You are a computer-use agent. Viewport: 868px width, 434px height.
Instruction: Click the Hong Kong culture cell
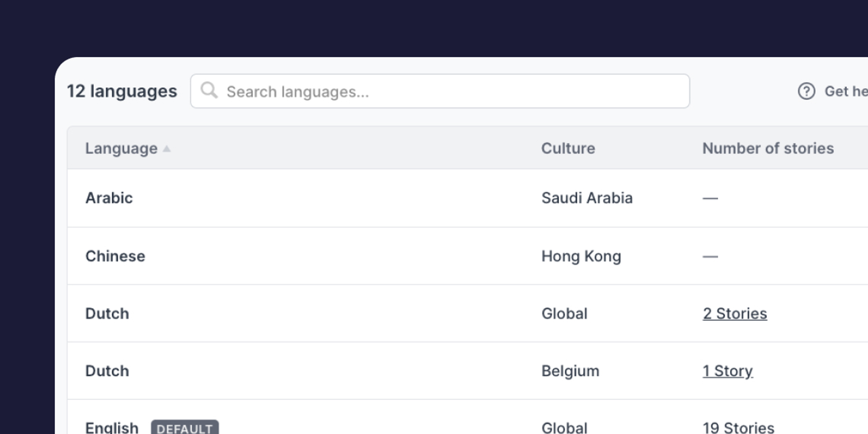[581, 256]
